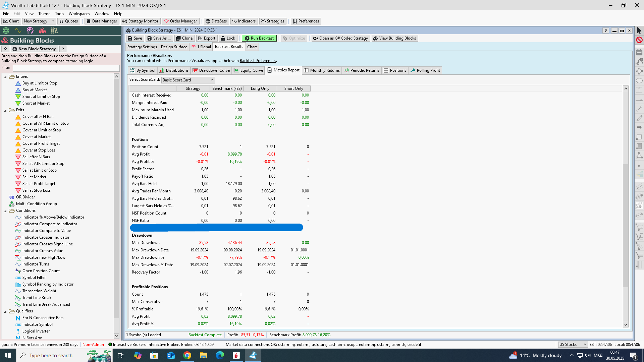Click into the Filter input field

tap(66, 68)
